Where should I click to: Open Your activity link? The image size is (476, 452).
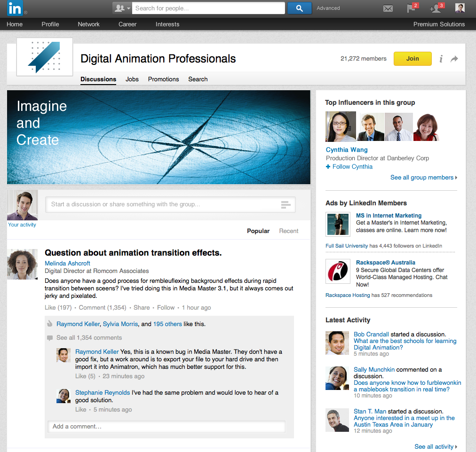[x=22, y=225]
